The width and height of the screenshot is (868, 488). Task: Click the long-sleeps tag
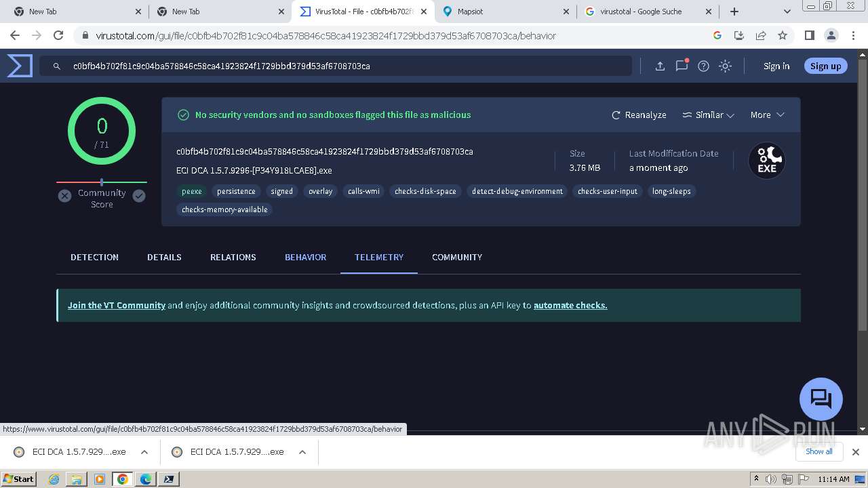click(x=671, y=191)
